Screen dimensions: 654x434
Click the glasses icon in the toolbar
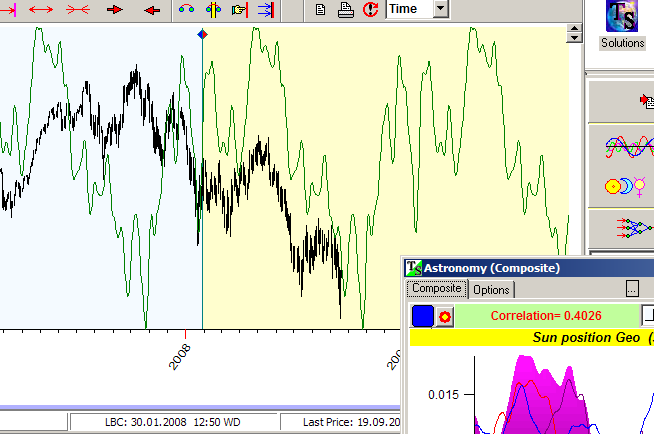tap(187, 10)
